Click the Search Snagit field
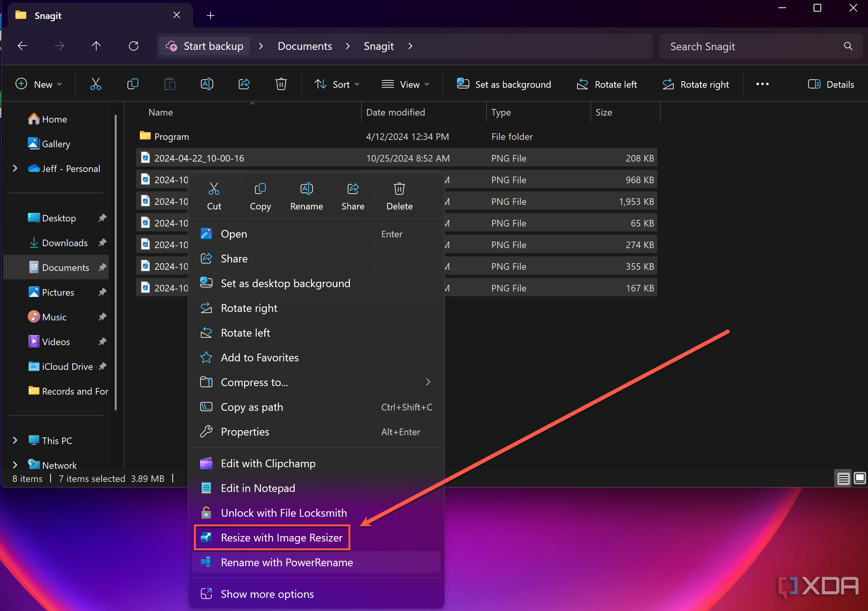868x611 pixels. (761, 46)
